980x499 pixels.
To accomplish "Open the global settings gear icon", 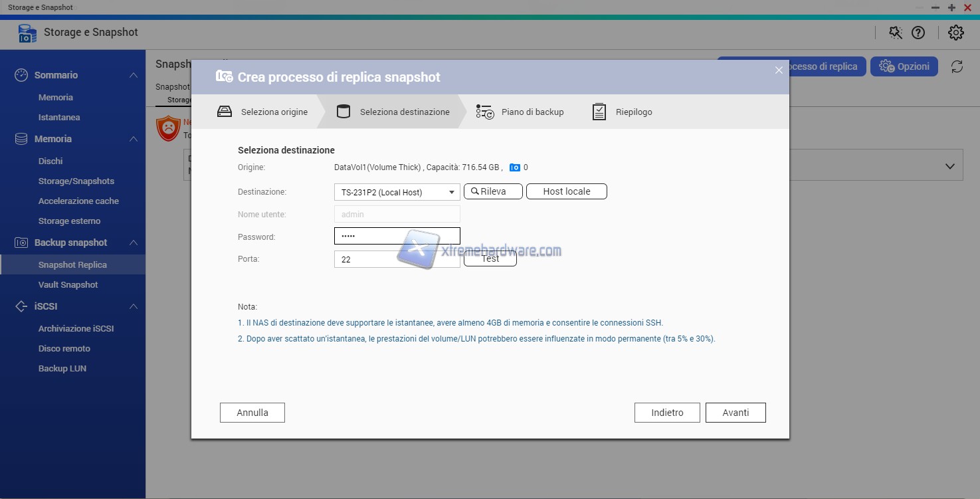I will tap(955, 33).
